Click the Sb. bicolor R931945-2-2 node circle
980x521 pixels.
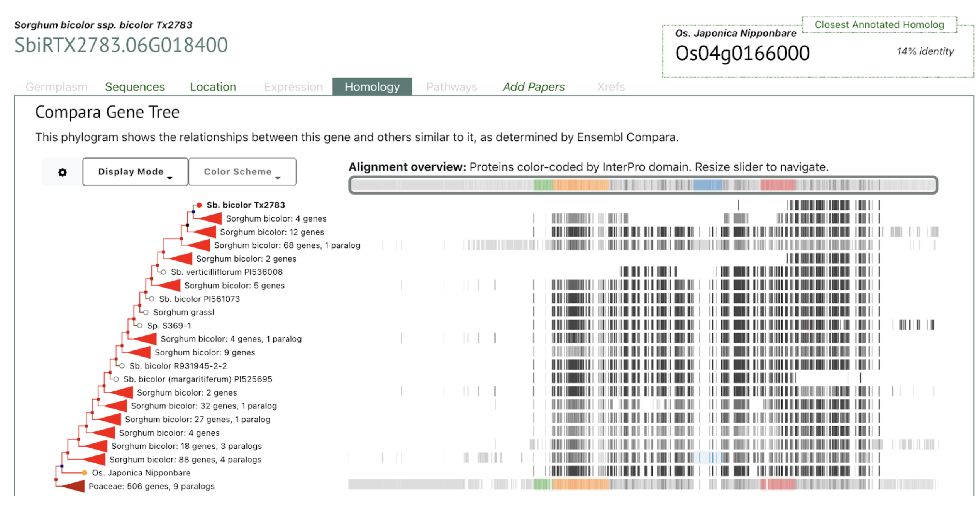click(122, 366)
